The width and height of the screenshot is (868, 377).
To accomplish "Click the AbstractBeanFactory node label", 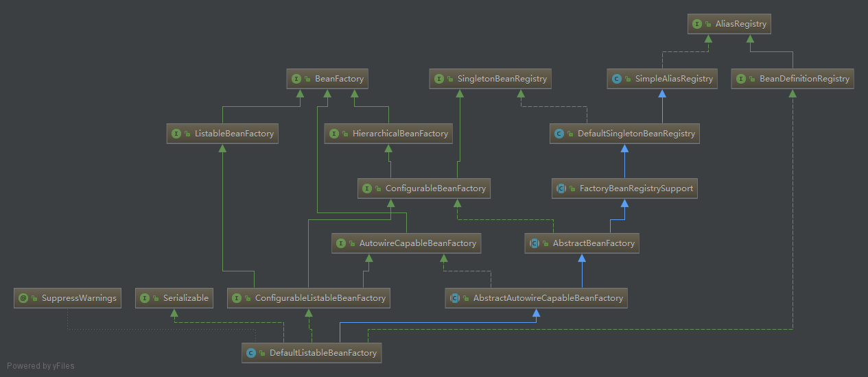I will click(x=594, y=243).
